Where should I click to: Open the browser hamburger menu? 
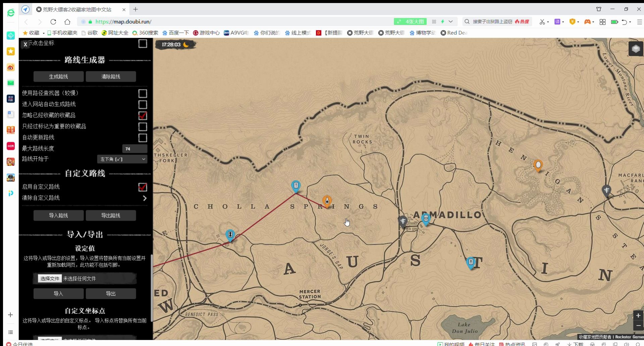click(639, 22)
